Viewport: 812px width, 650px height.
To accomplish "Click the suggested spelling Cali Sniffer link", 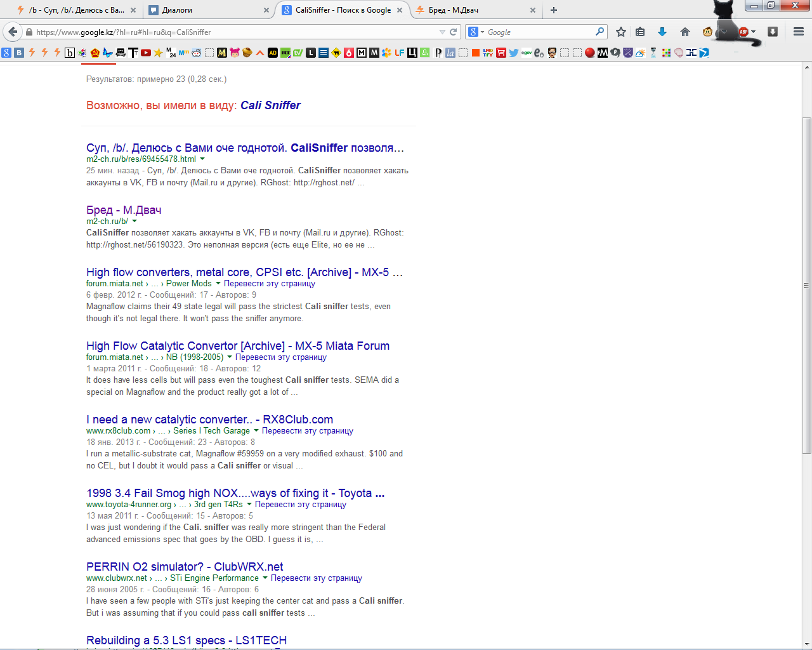I will tap(270, 105).
